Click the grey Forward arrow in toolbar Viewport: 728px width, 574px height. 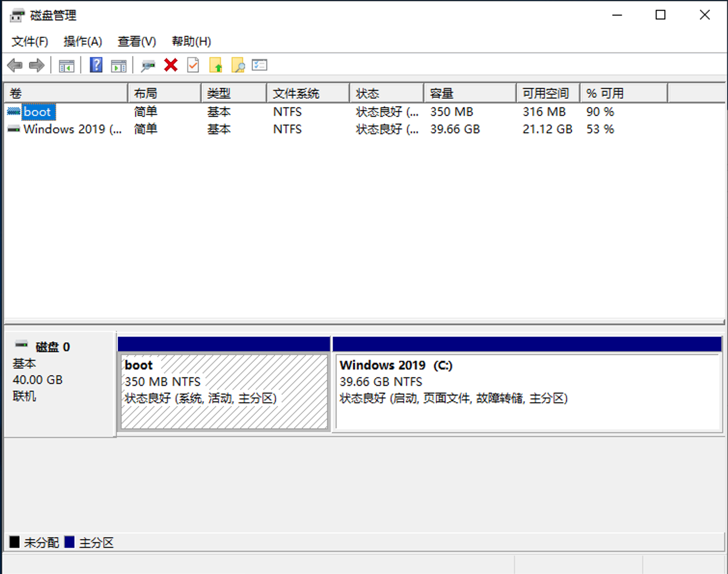click(x=37, y=65)
